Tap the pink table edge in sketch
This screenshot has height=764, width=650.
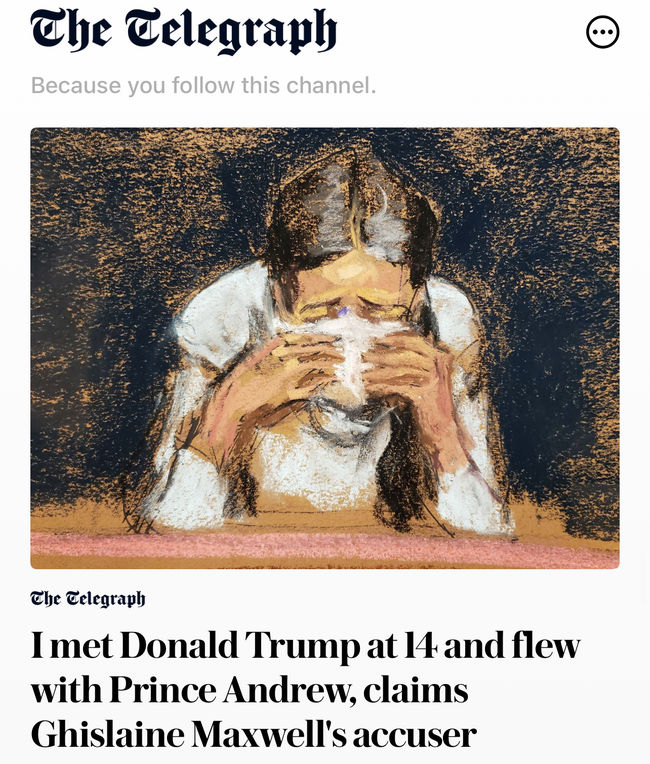(325, 545)
